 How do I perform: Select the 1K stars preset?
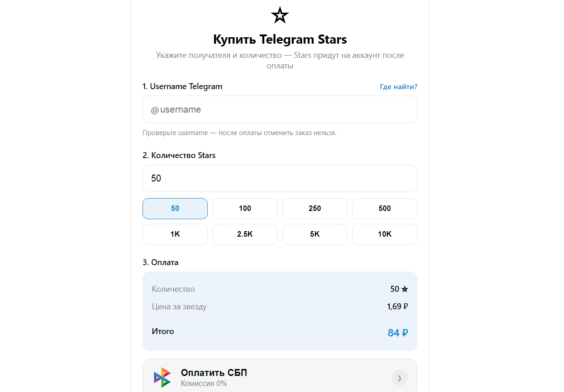click(x=175, y=234)
